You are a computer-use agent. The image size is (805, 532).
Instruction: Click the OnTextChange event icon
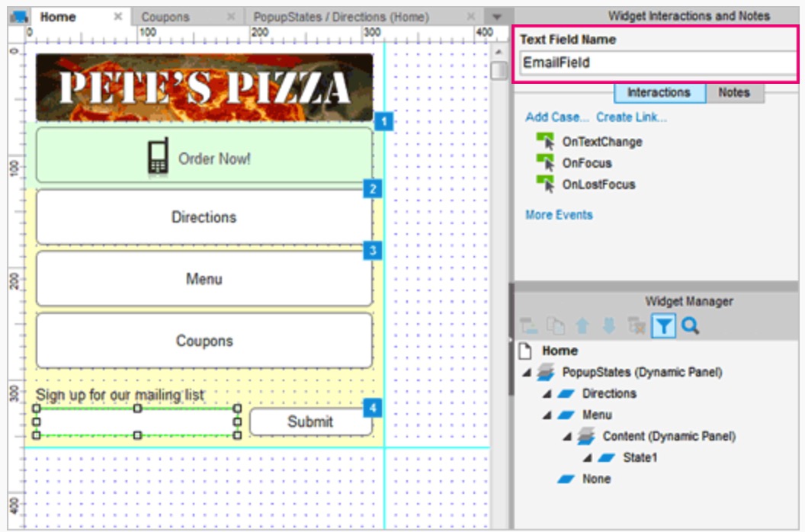(x=545, y=141)
